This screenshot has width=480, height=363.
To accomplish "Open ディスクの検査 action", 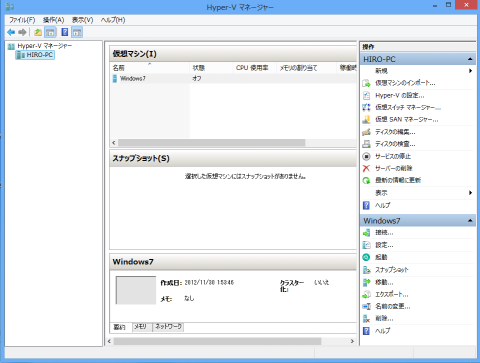I will pyautogui.click(x=395, y=144).
